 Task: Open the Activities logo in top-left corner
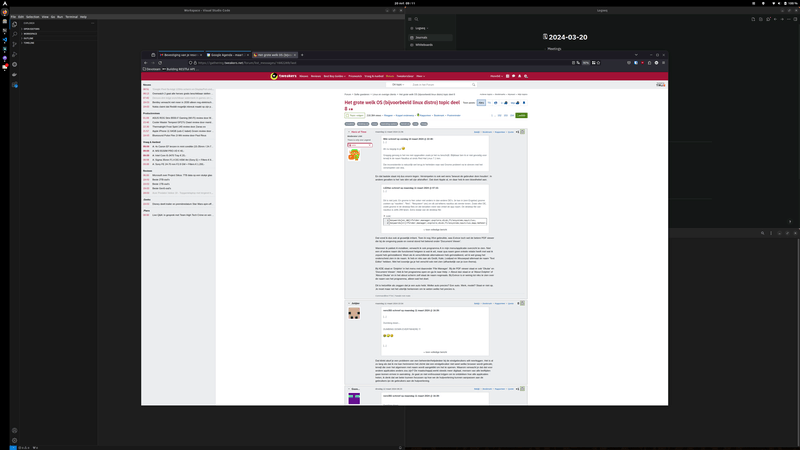[5, 3]
